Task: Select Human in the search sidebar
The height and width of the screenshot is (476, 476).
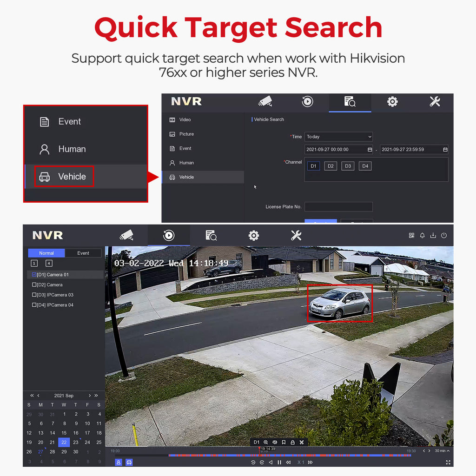Action: [x=186, y=163]
